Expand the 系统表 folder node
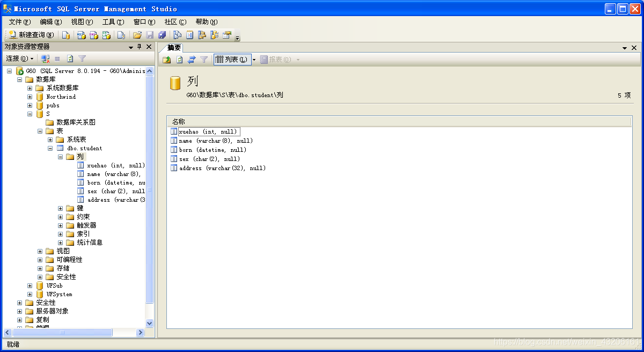The height and width of the screenshot is (352, 644). tap(50, 140)
